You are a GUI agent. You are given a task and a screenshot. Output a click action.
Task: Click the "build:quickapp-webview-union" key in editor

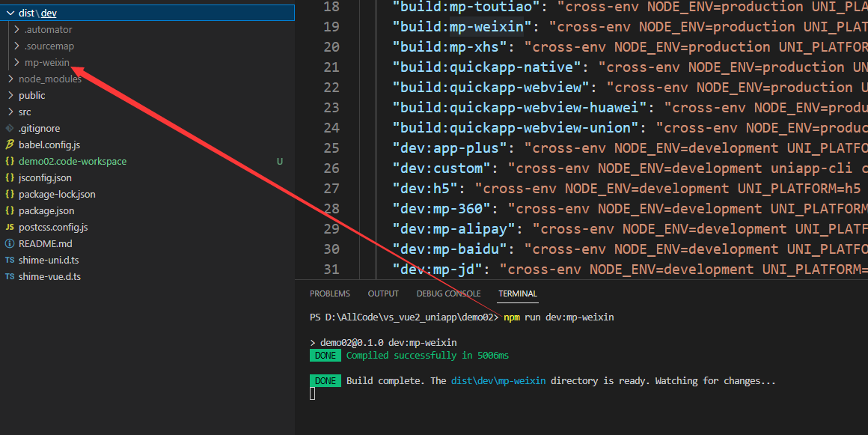(516, 128)
